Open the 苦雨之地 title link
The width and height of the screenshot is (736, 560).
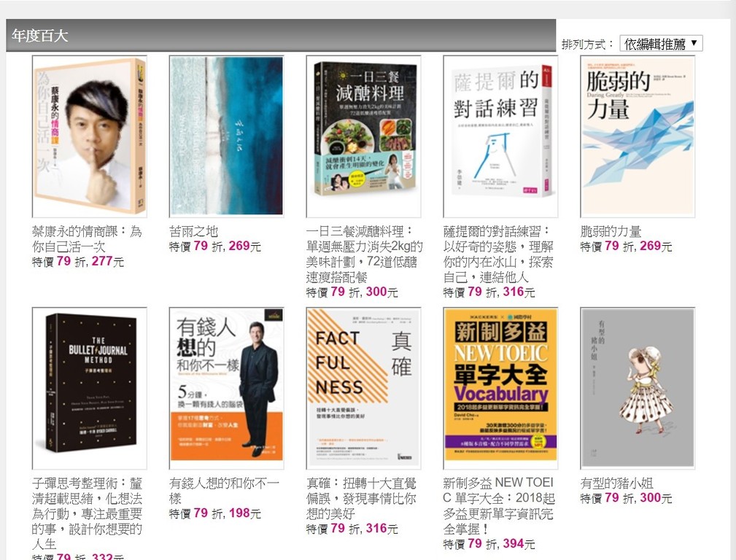193,231
